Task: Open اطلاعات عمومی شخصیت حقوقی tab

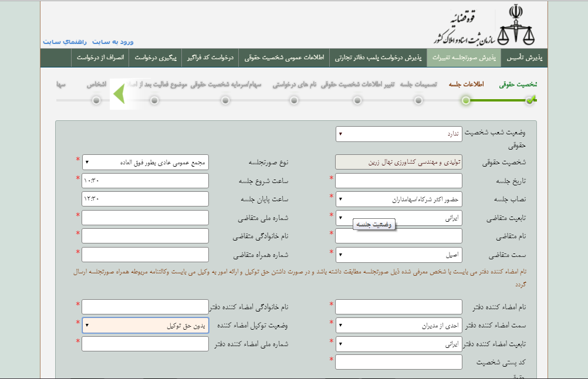Action: 284,57
